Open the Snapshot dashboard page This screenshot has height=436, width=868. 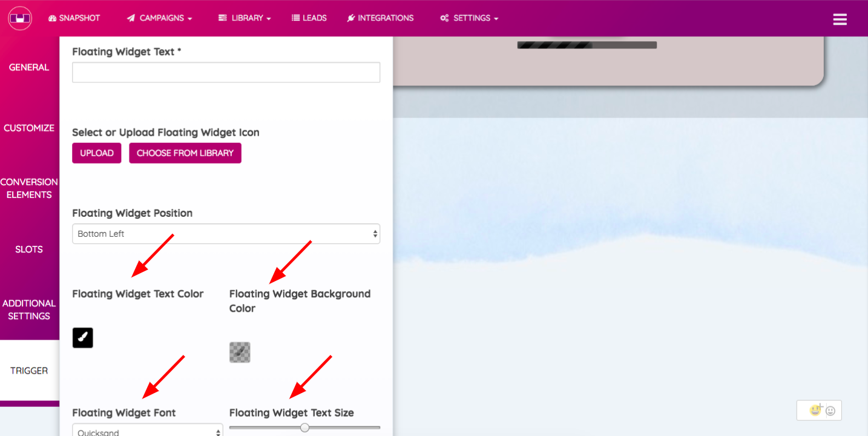click(74, 18)
